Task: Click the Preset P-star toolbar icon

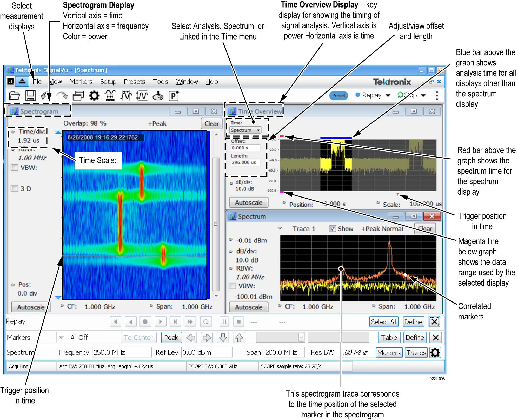Action: click(x=174, y=96)
